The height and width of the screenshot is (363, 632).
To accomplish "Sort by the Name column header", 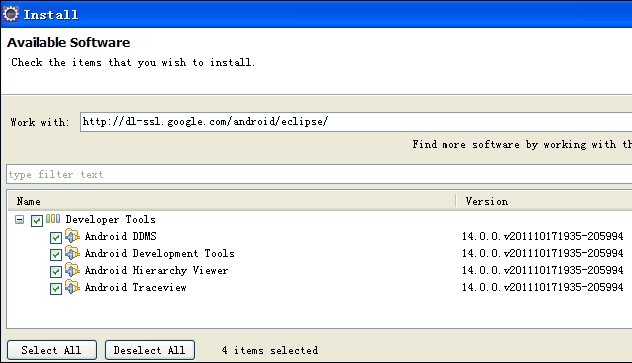I will point(232,201).
